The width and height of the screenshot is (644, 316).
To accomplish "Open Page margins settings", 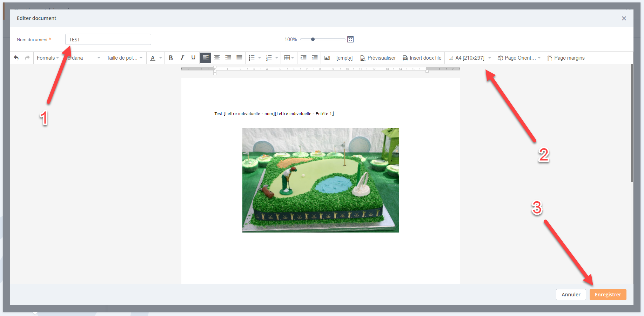I will [566, 58].
